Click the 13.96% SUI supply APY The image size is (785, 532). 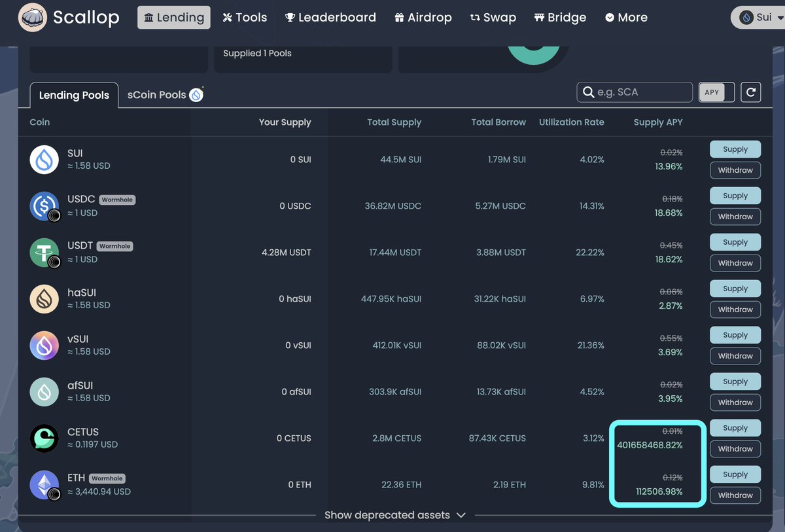(669, 166)
